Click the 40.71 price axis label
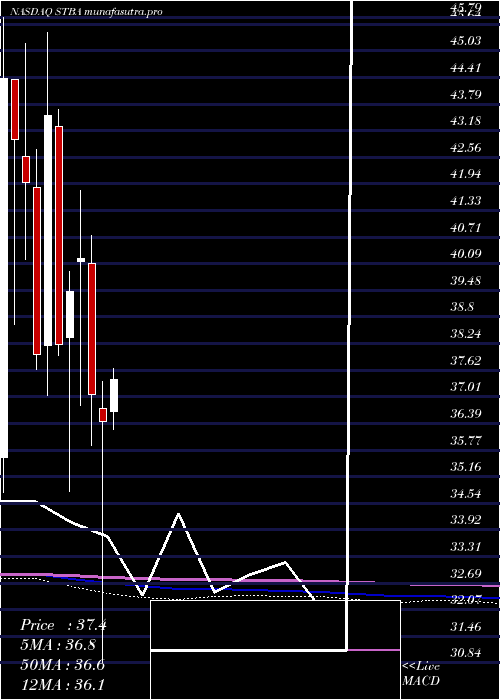This screenshot has width=500, height=700. pos(466,227)
